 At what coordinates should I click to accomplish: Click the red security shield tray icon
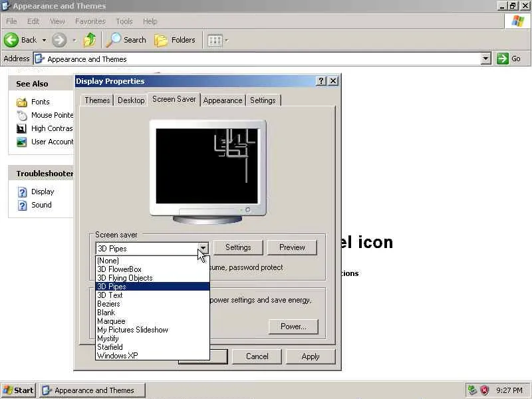[485, 390]
